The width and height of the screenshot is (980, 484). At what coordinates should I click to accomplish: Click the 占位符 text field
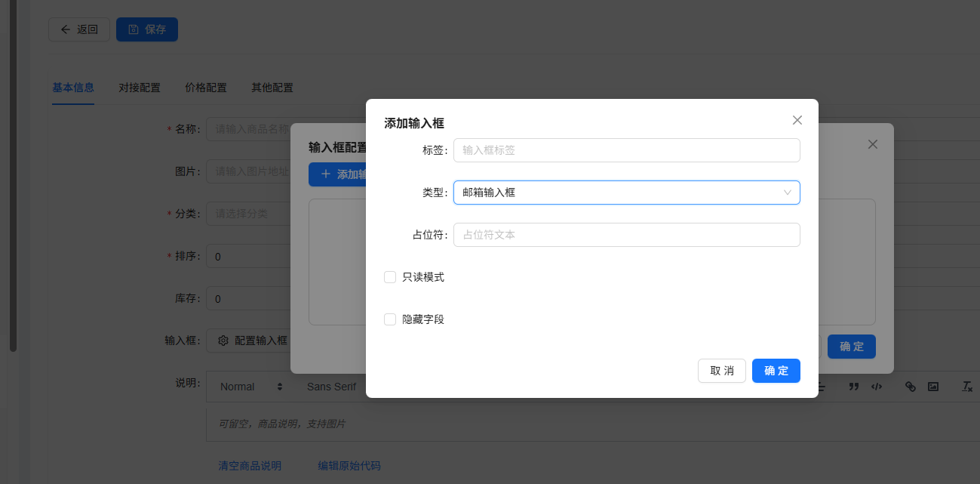click(626, 235)
